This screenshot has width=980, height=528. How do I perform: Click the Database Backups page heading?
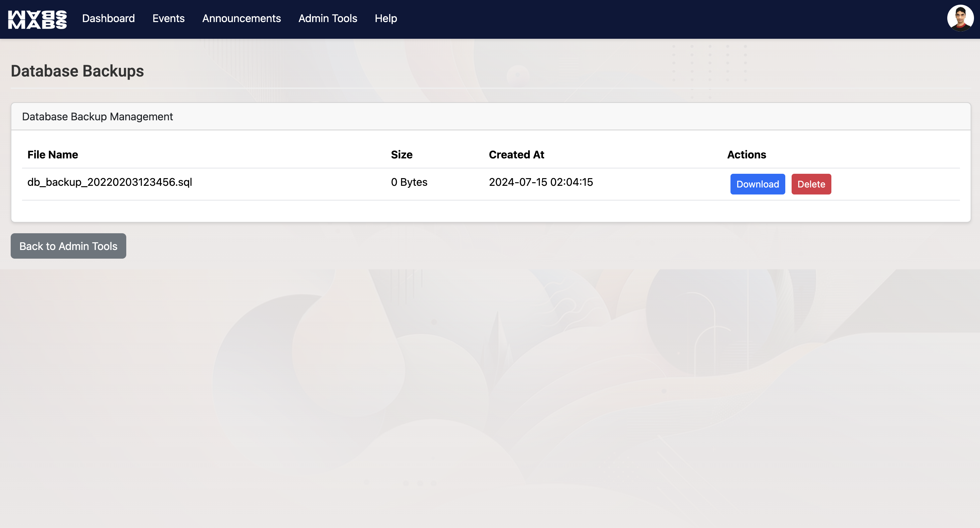point(77,71)
